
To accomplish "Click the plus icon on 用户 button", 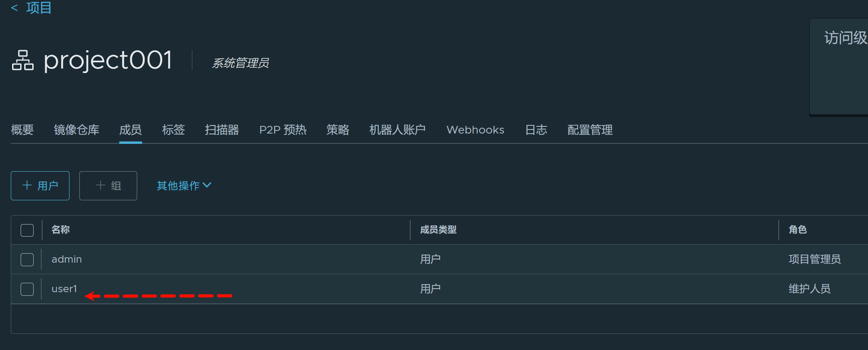I will click(27, 186).
